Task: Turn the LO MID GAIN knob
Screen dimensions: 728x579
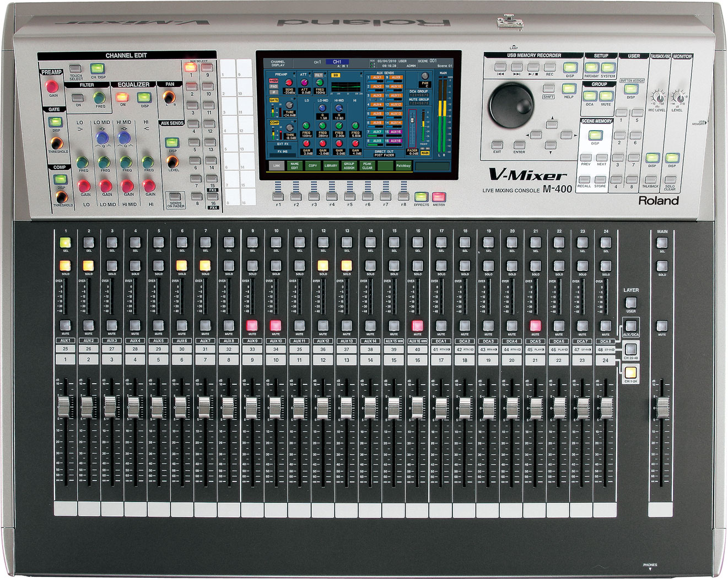Action: point(106,186)
